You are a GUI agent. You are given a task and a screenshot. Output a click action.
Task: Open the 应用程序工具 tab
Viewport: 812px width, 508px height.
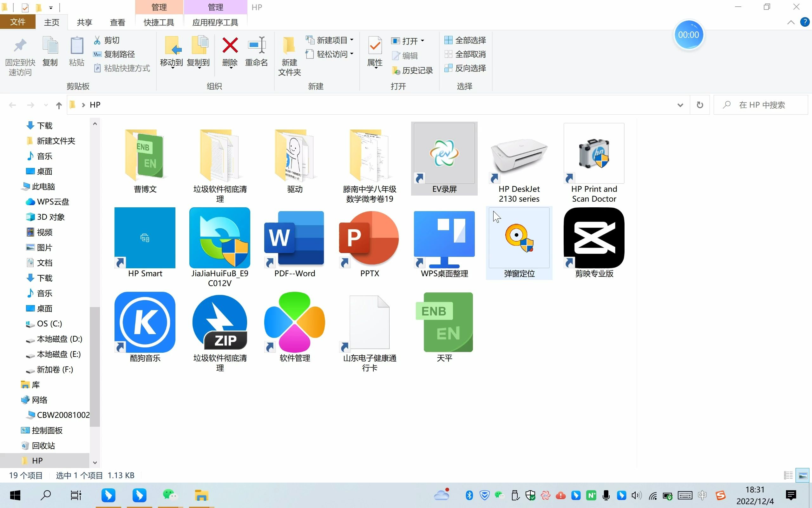tap(215, 23)
